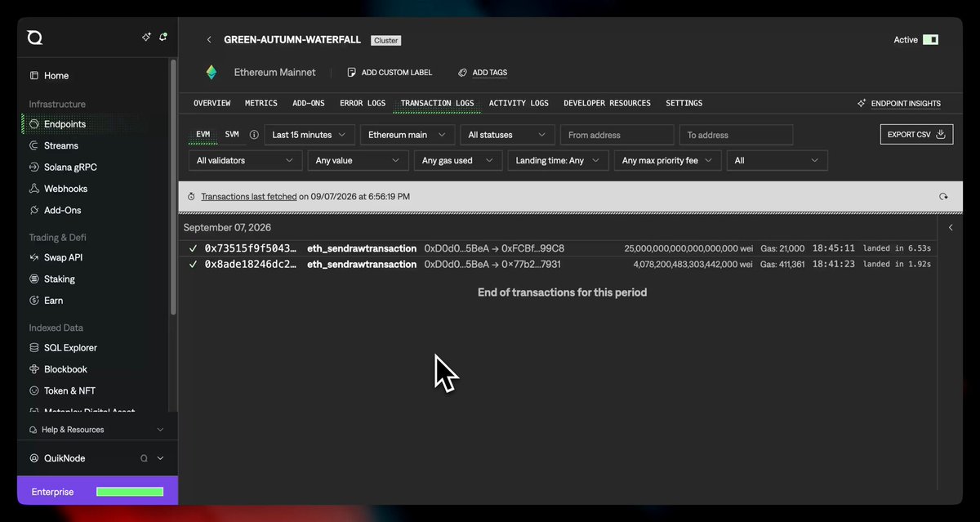
Task: Open the notifications bell icon
Action: point(163,38)
